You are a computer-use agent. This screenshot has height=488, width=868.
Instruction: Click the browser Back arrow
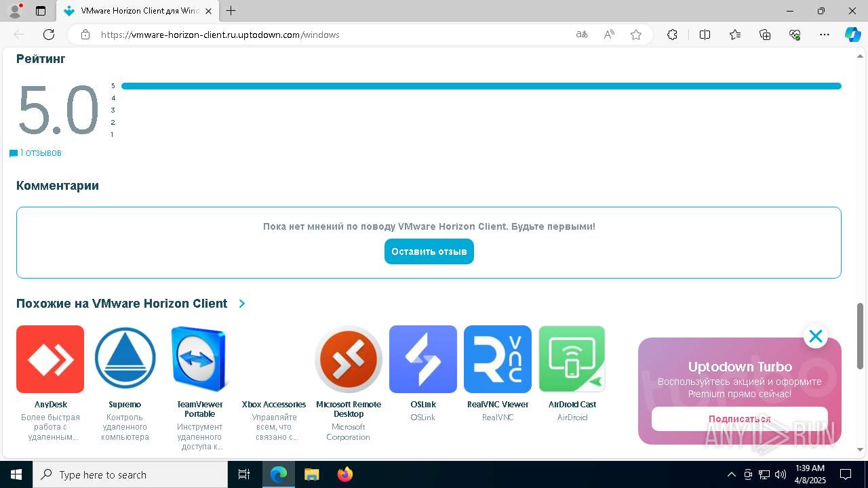[19, 35]
